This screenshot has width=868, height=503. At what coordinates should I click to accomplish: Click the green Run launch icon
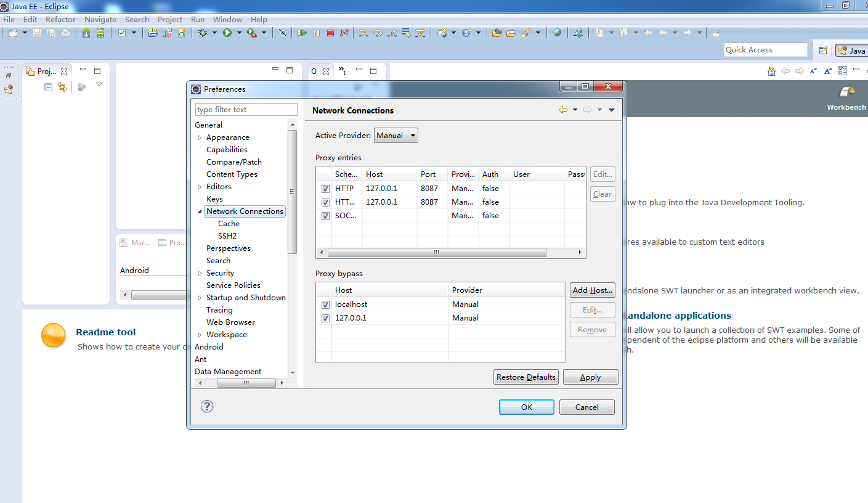(227, 33)
